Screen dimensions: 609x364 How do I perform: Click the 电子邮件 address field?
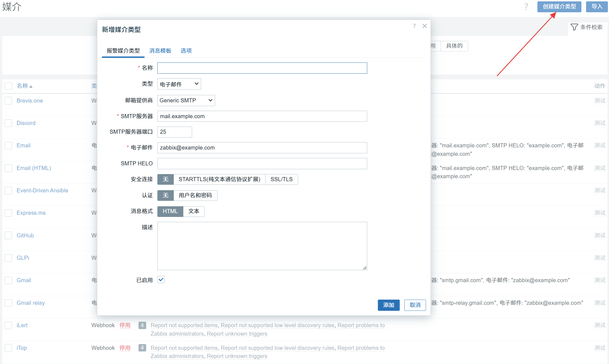pos(262,148)
